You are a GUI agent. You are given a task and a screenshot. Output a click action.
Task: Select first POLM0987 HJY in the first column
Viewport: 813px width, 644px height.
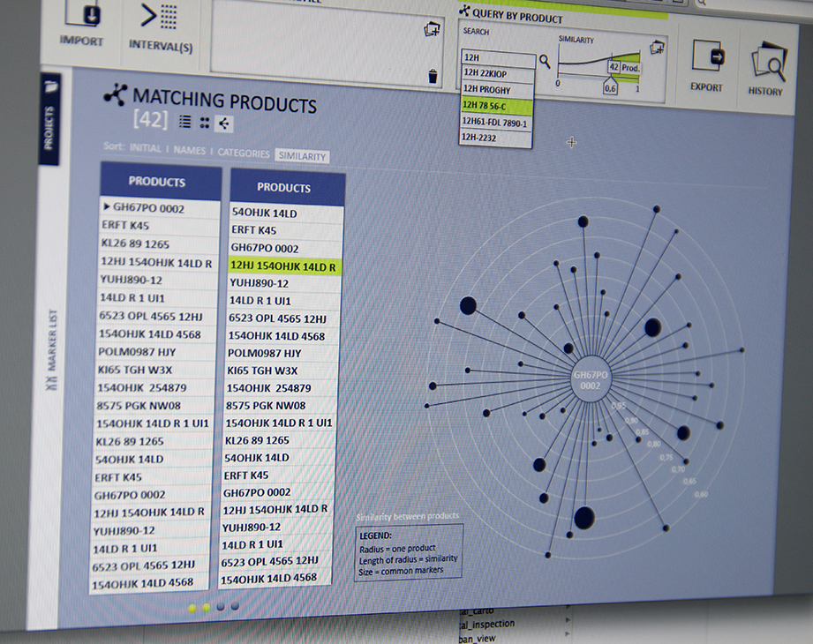156,352
